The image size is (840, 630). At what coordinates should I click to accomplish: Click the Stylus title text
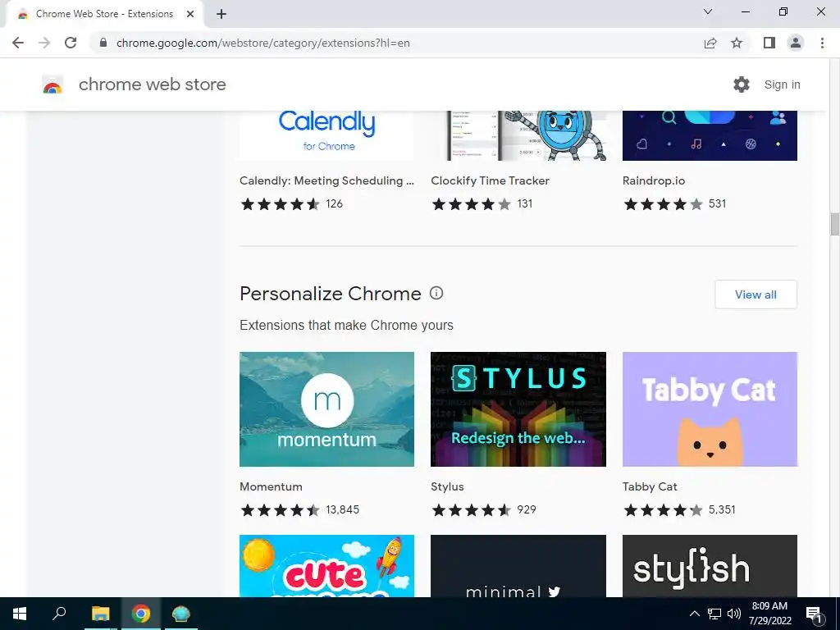coord(447,486)
